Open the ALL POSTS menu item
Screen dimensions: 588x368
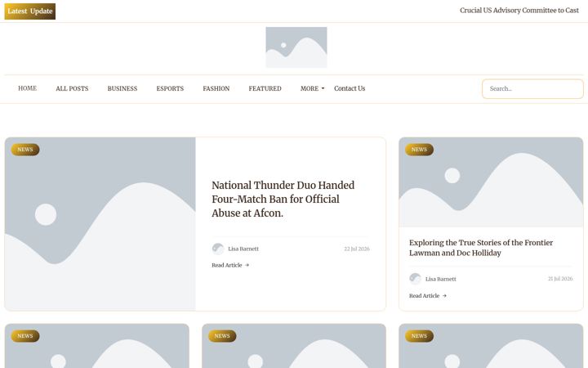click(72, 88)
